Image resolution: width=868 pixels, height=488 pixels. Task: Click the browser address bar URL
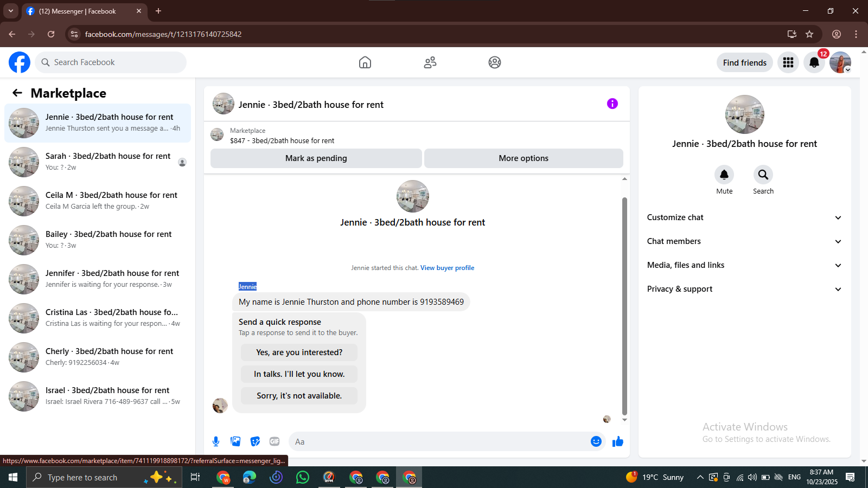(163, 34)
